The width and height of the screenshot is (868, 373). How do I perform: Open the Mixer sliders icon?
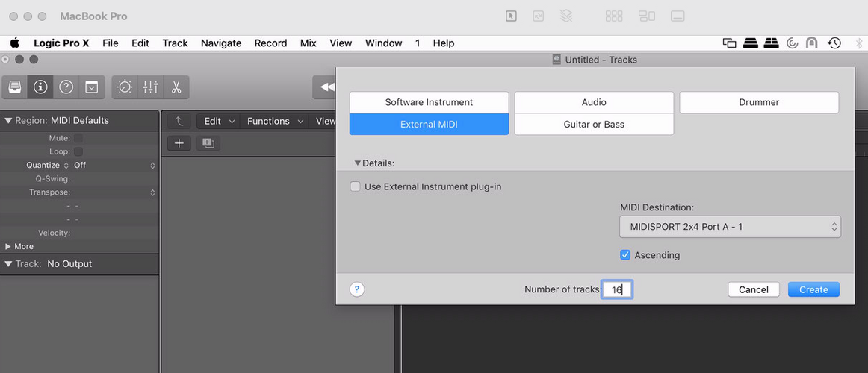click(x=151, y=87)
